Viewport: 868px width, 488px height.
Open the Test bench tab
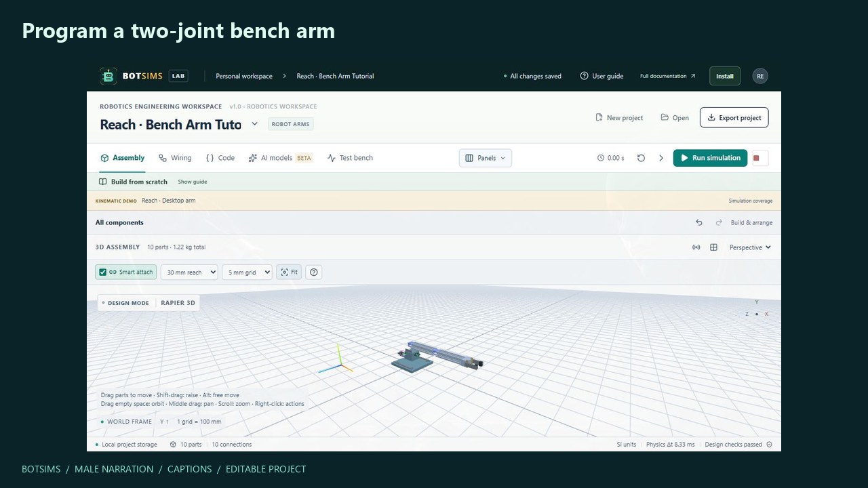[350, 158]
